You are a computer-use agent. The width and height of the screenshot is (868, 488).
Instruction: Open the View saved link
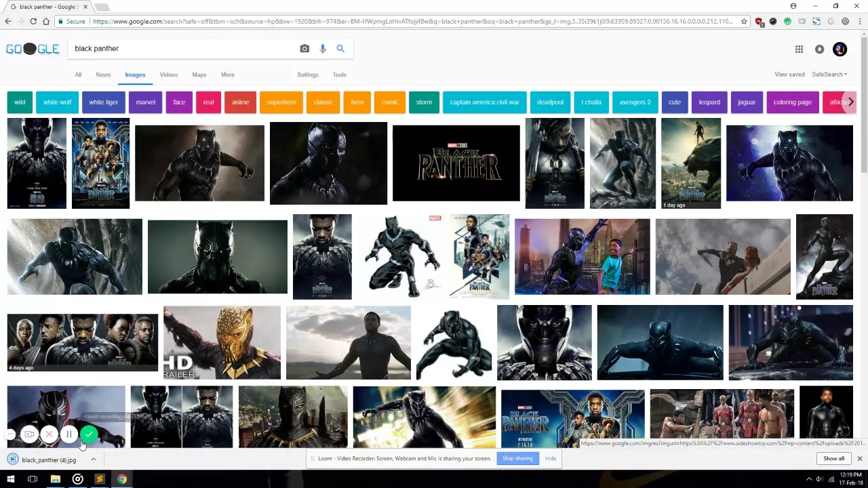click(x=789, y=75)
